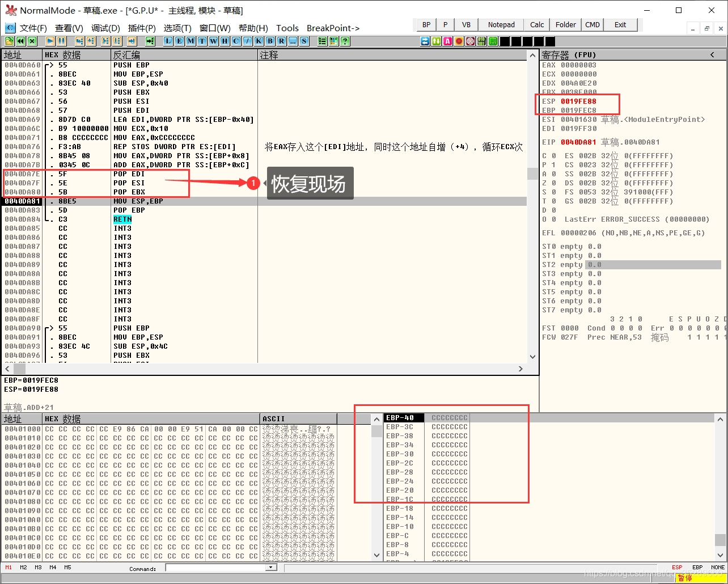Open the 窗口(W) menu
This screenshot has height=584, width=728.
coord(215,28)
